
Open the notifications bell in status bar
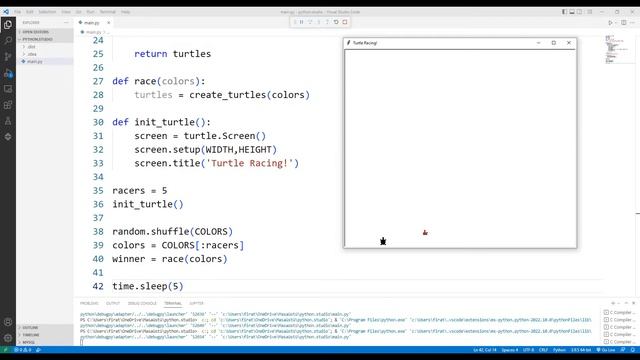coord(633,350)
